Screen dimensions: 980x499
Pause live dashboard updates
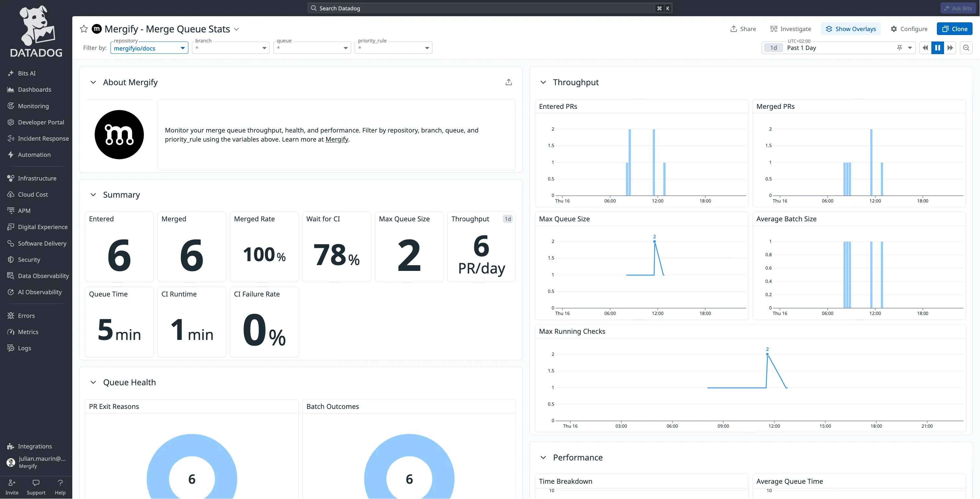938,48
